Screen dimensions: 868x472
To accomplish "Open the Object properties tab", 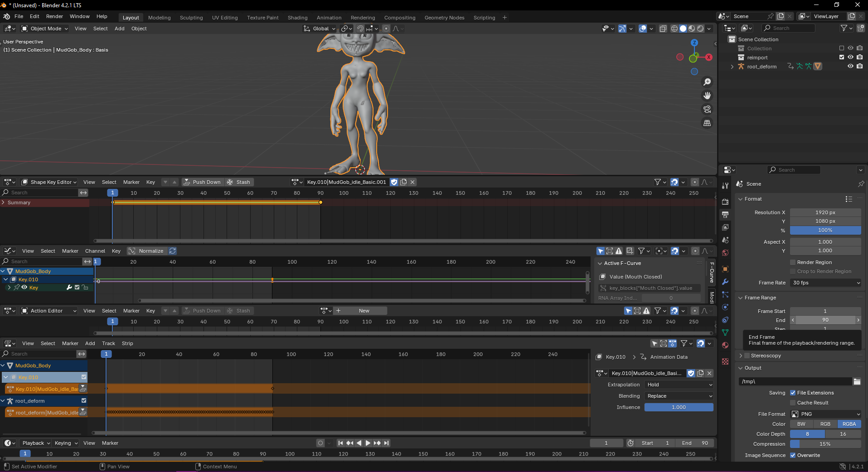I will click(725, 269).
